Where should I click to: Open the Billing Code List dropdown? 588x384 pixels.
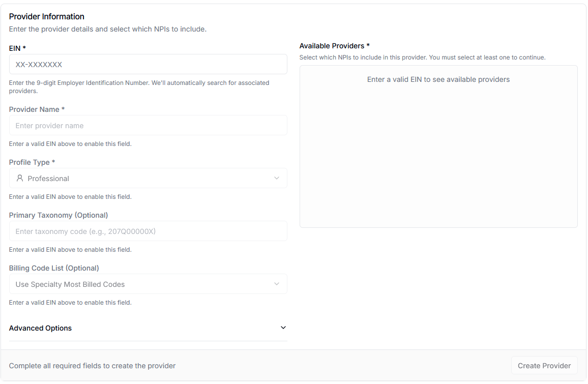coord(148,284)
